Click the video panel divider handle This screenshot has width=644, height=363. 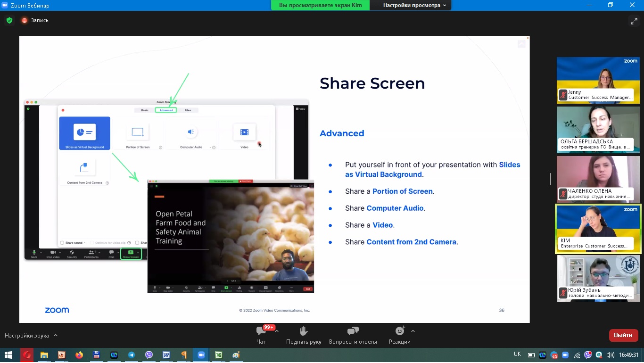tap(550, 179)
